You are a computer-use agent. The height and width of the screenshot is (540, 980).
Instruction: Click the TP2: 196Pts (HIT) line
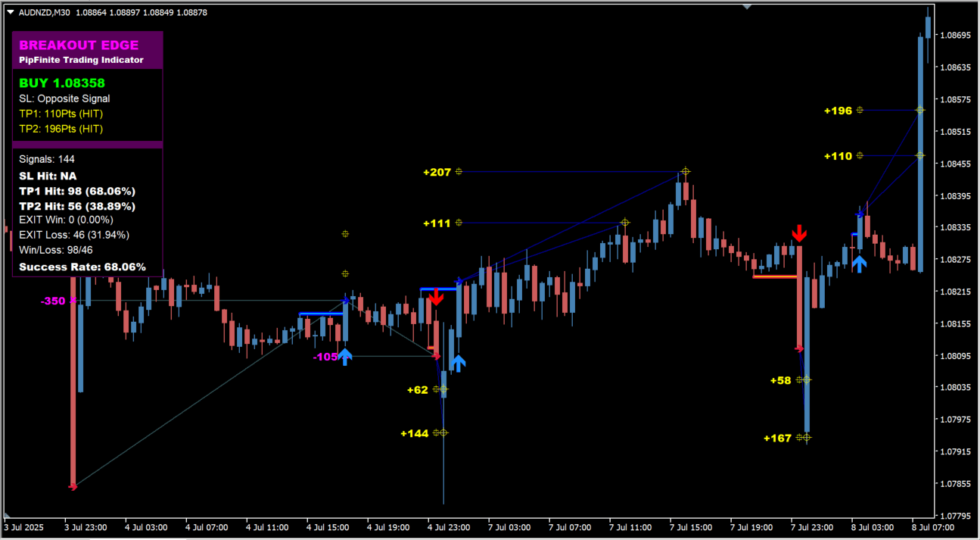[61, 129]
